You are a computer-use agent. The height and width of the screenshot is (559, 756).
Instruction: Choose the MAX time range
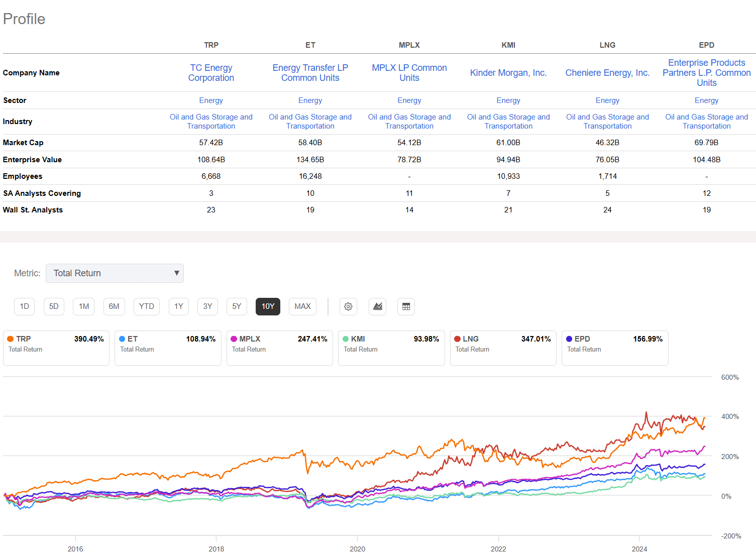tap(302, 306)
